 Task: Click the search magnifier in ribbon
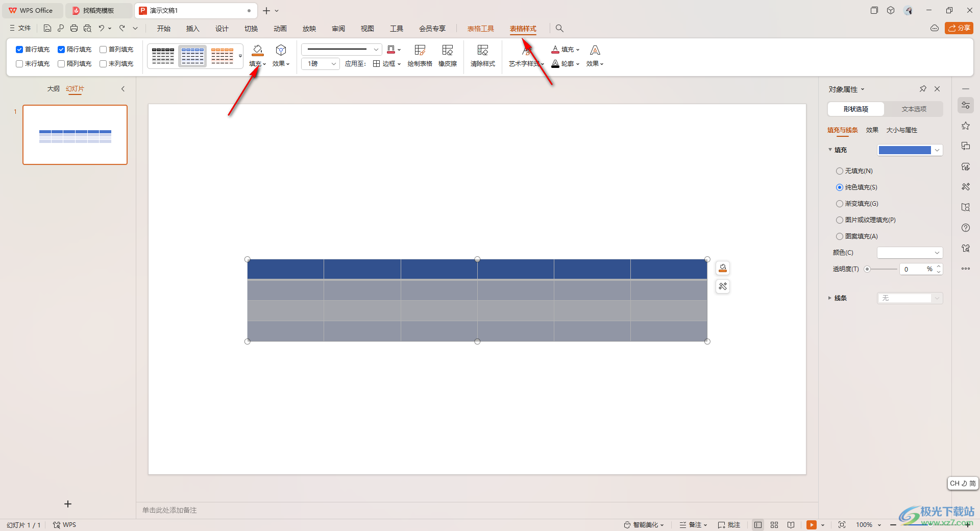[x=559, y=29]
